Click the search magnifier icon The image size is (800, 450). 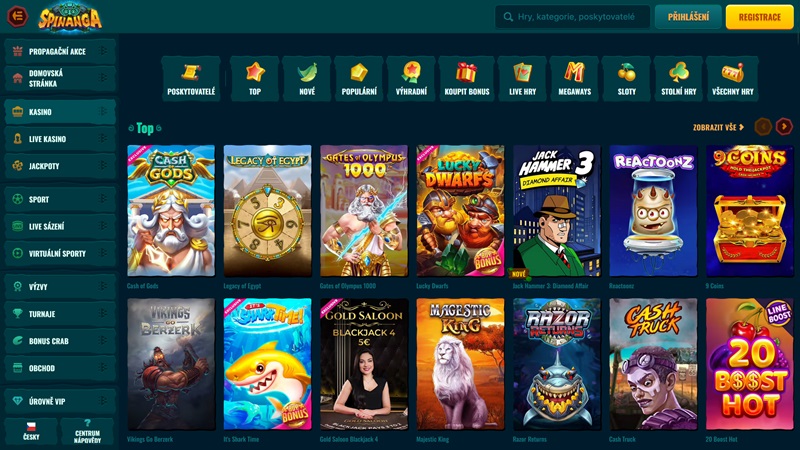(508, 17)
